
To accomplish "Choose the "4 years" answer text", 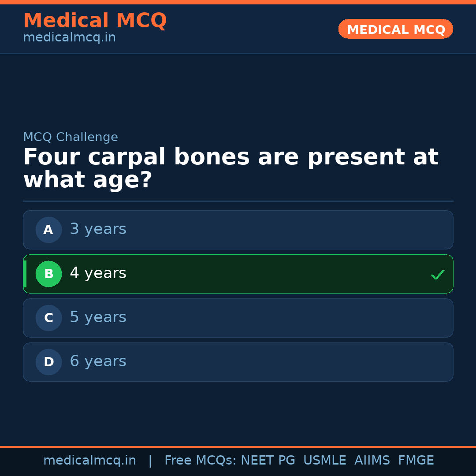I will tap(98, 273).
